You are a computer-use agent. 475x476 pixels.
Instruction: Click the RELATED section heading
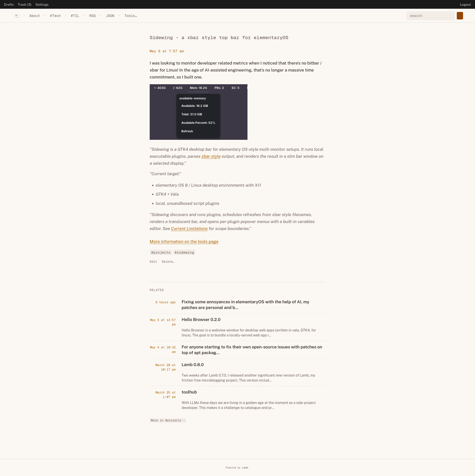(157, 290)
